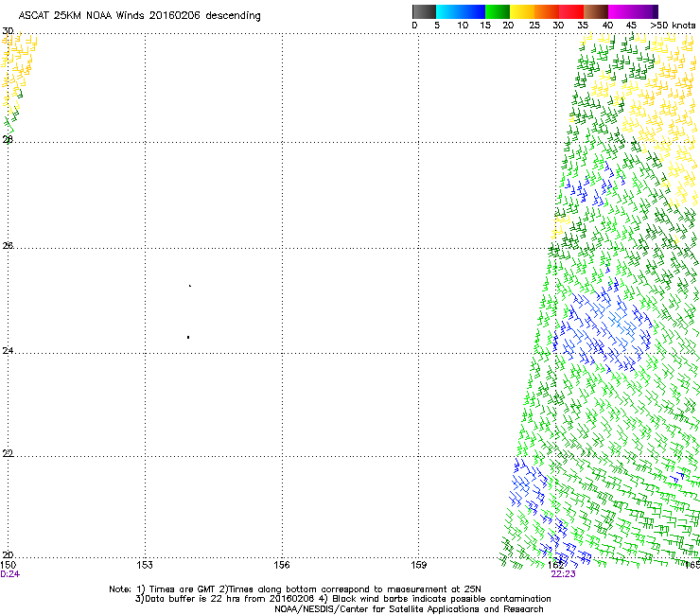Click the 'Data buffer is 22 hrs' note line

[342, 599]
